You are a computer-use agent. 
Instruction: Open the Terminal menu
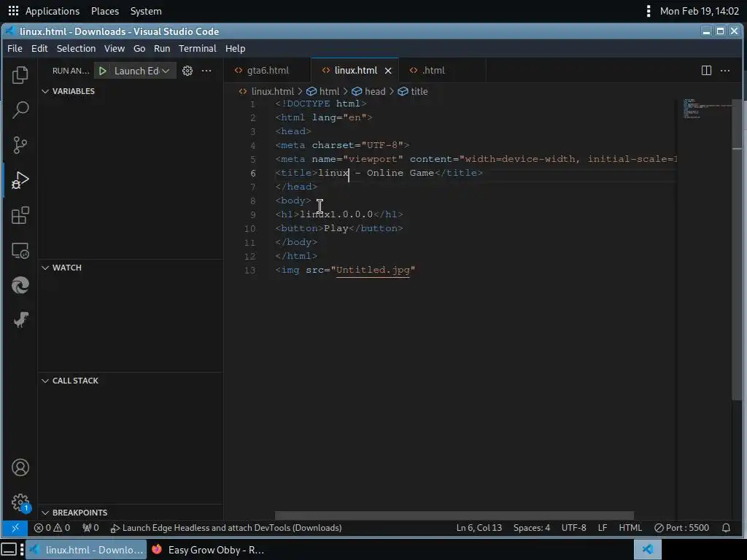pyautogui.click(x=197, y=49)
